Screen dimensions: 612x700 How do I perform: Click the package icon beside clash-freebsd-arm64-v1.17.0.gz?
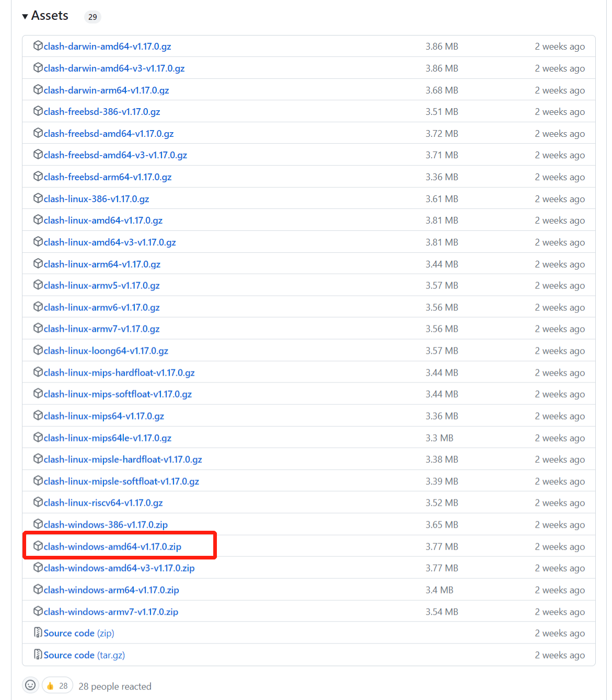tap(38, 177)
